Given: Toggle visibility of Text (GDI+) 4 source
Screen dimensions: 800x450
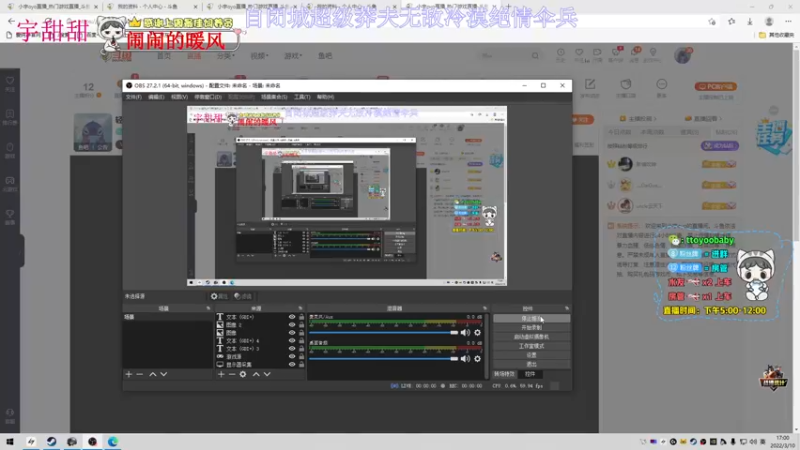Looking at the screenshot, I should (x=292, y=341).
